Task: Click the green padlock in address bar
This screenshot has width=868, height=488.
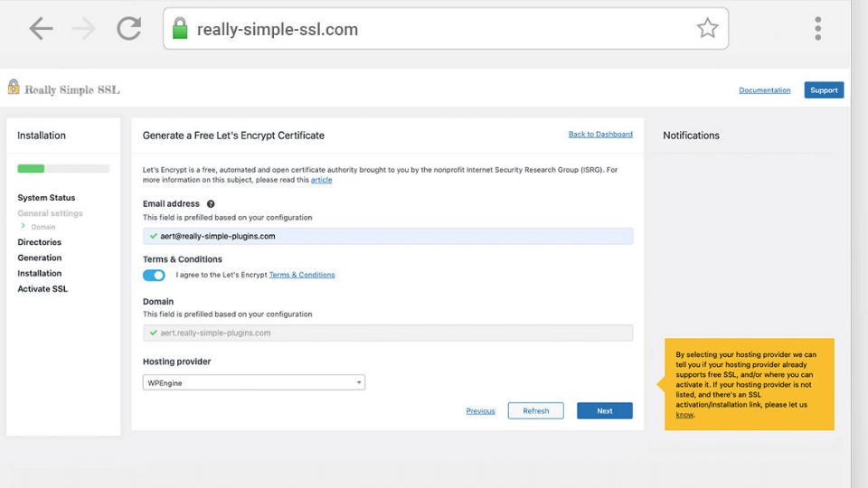Action: [x=180, y=28]
